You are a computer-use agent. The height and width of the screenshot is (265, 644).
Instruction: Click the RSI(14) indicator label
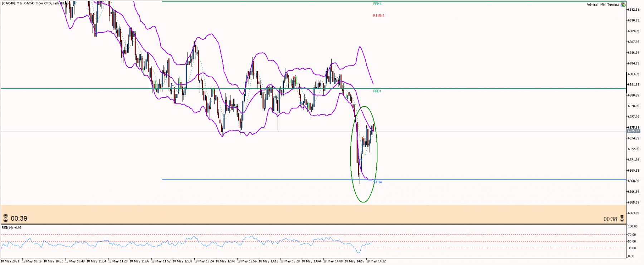pyautogui.click(x=11, y=227)
